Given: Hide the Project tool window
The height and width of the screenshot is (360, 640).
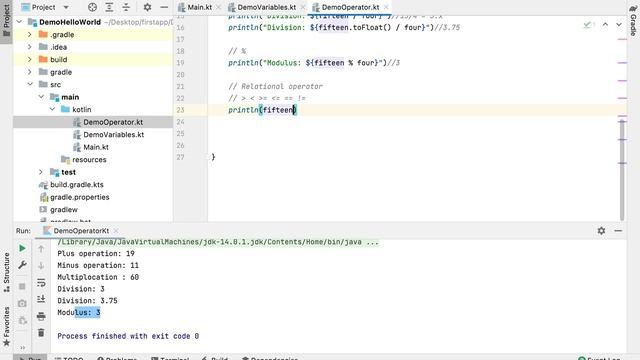Looking at the screenshot, I should click(164, 7).
